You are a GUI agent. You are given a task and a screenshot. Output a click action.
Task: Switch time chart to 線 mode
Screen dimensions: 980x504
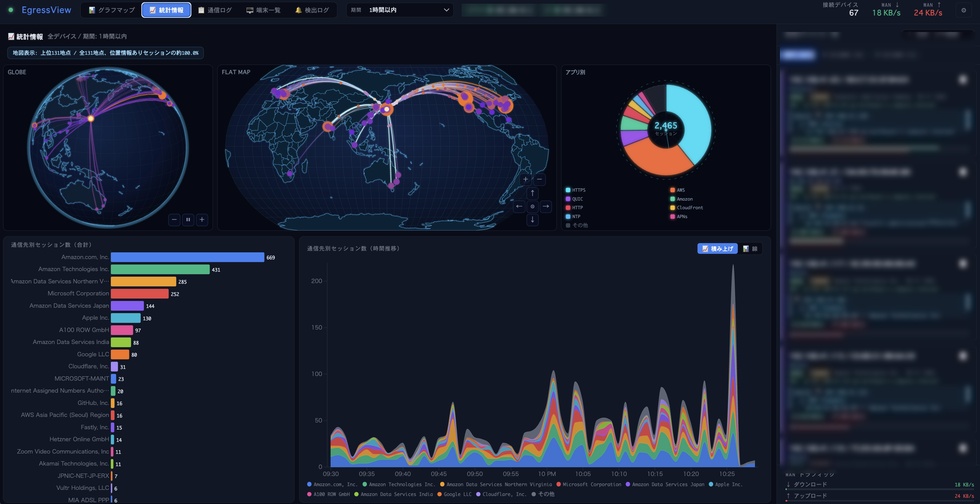click(750, 249)
